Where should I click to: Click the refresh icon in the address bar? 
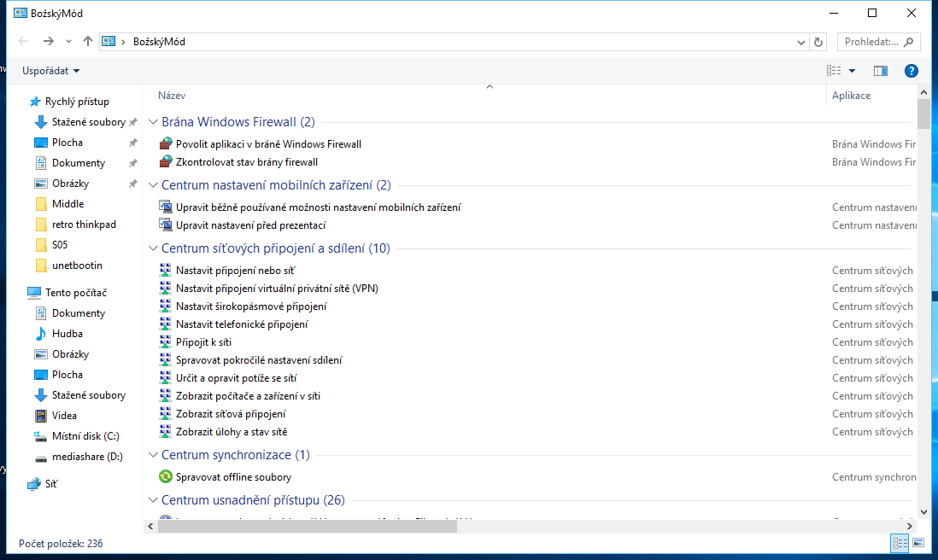click(818, 42)
